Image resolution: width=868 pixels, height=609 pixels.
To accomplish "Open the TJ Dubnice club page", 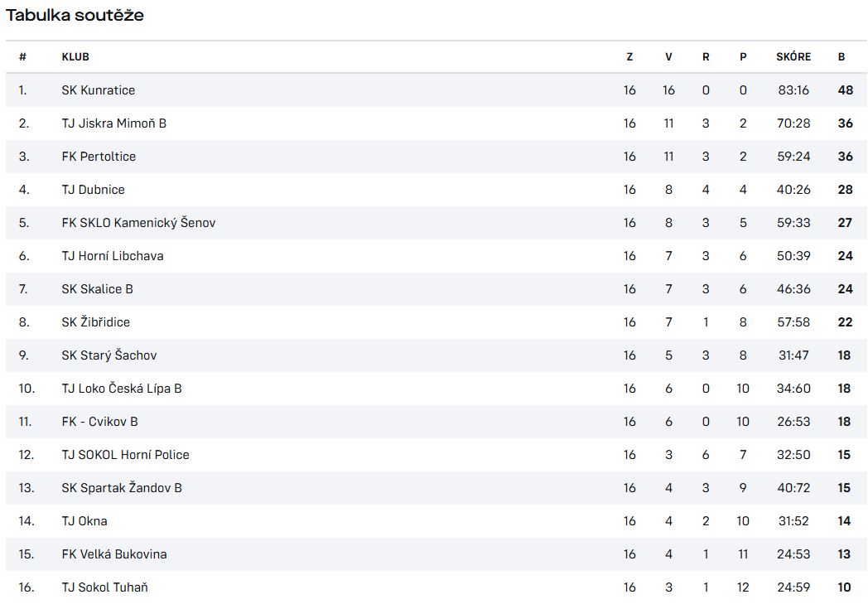I will [93, 190].
